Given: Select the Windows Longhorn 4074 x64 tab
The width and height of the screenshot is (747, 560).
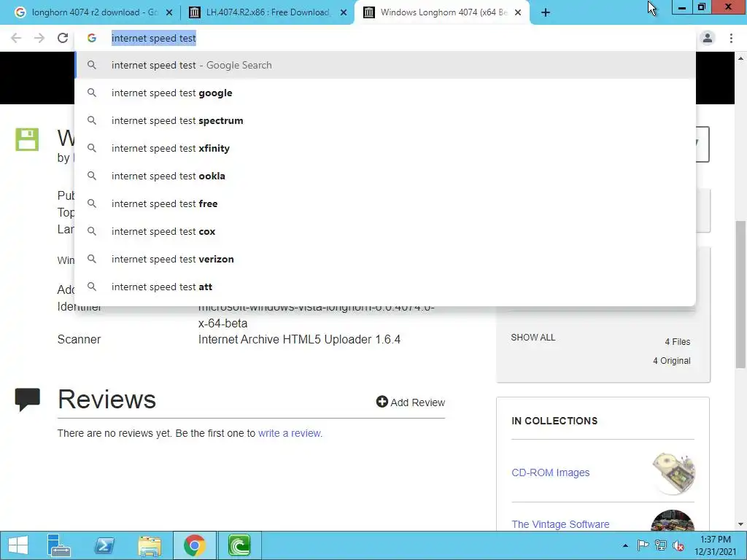Looking at the screenshot, I should pyautogui.click(x=443, y=12).
